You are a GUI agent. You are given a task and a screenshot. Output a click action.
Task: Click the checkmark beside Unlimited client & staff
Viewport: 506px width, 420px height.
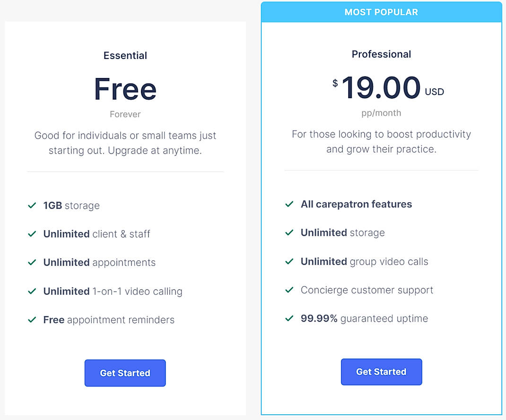click(32, 234)
